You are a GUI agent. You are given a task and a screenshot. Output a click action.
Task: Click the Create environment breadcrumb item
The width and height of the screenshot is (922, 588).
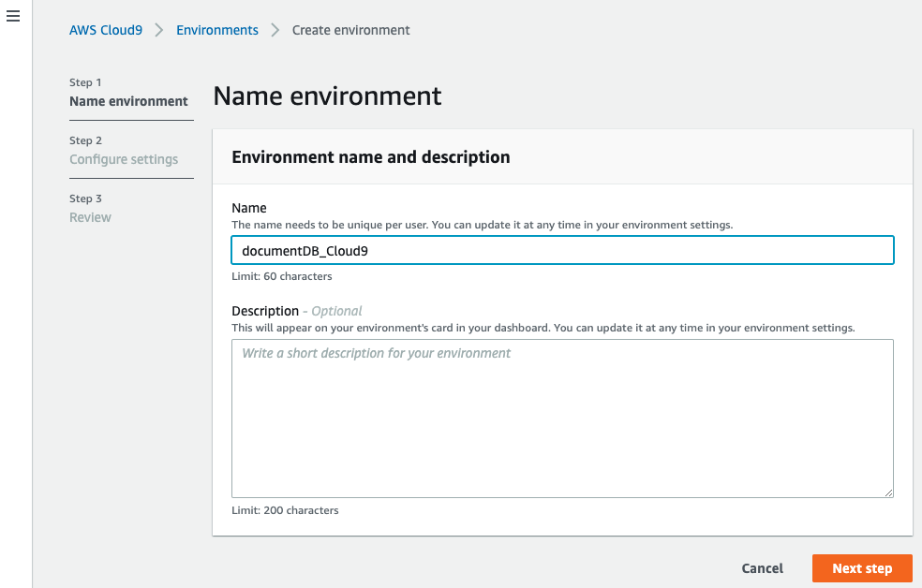pyautogui.click(x=350, y=29)
